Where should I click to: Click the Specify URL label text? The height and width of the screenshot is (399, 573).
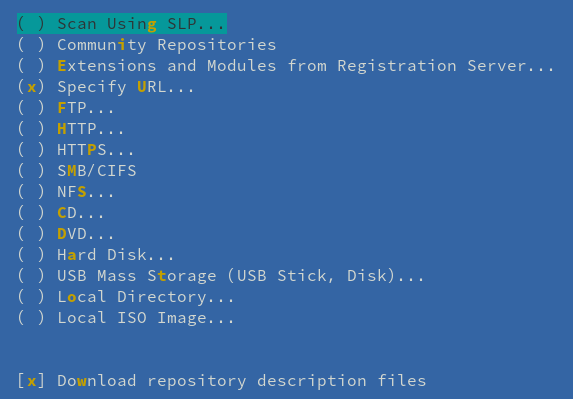[x=126, y=87]
